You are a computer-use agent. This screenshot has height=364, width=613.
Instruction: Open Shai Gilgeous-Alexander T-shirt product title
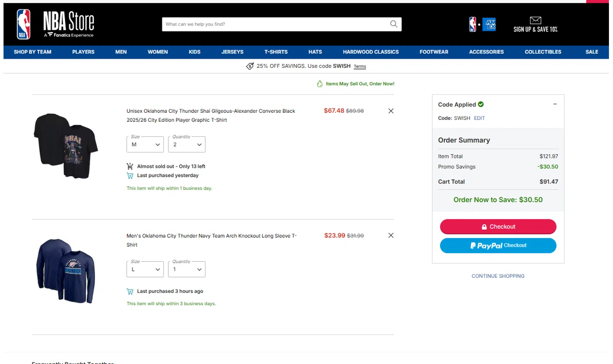coord(211,115)
